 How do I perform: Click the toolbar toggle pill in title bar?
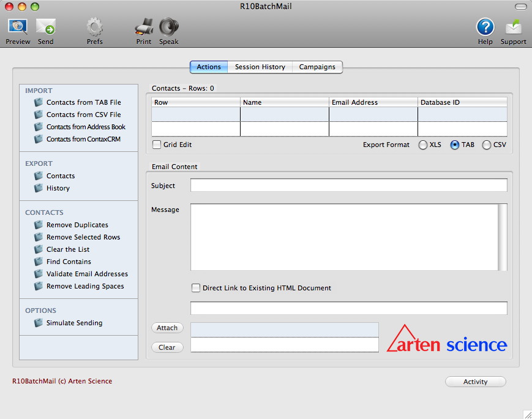[x=521, y=7]
